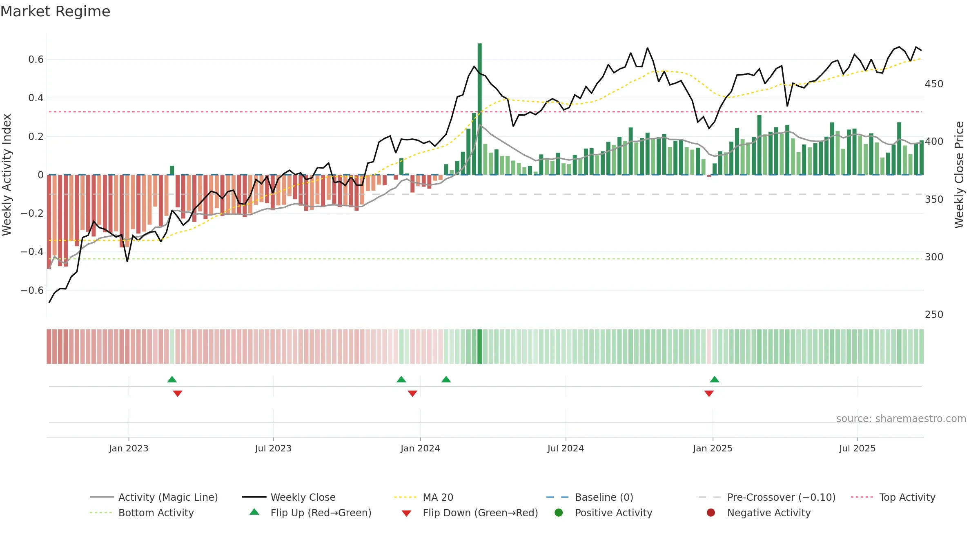Click the Positive Activity legend label

click(x=613, y=513)
